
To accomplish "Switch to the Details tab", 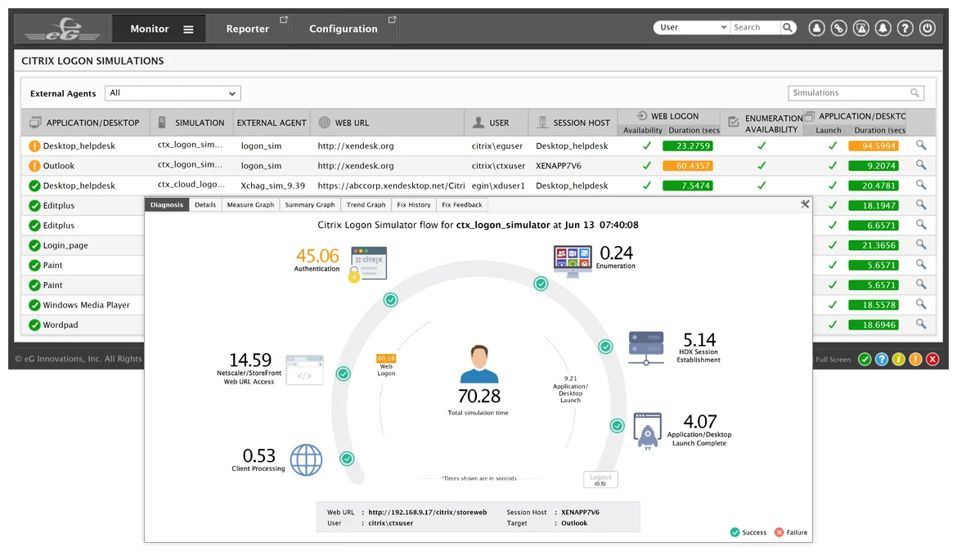I will pyautogui.click(x=205, y=205).
